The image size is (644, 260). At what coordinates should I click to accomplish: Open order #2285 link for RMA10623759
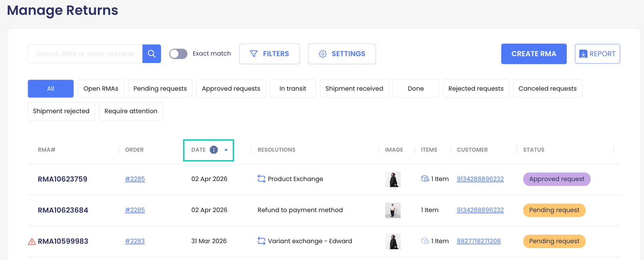pyautogui.click(x=135, y=179)
